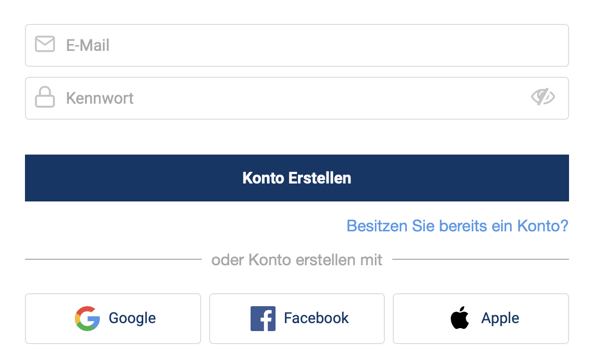Screen dimensions: 592x364
Task: Sign up with the Google button
Action: coord(112,319)
